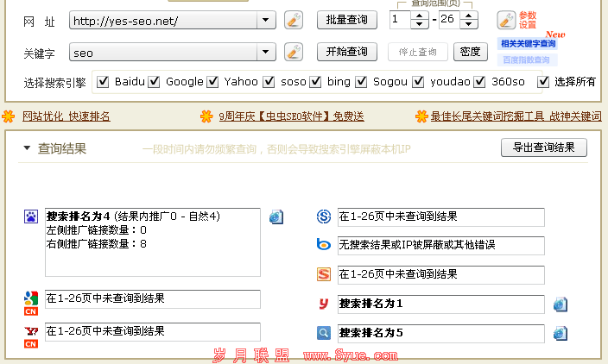Open 最佳长尾关键词挖掘工具 link

pos(516,116)
